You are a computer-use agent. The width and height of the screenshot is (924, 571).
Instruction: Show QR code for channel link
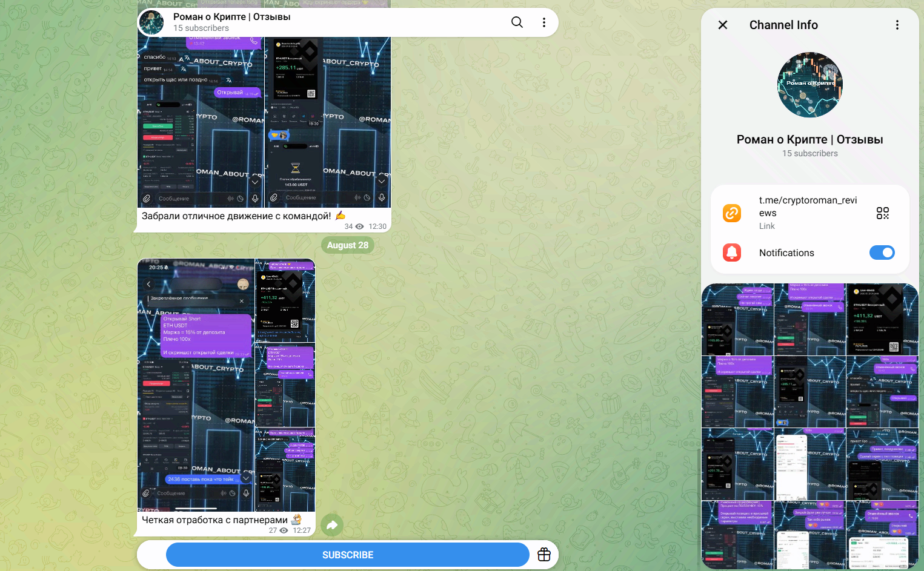click(883, 213)
